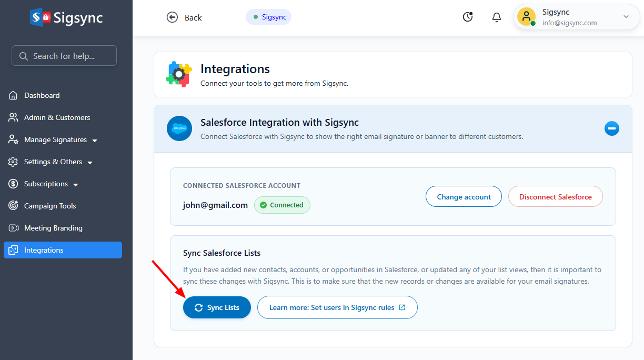
Task: Open the notifications bell icon
Action: coord(497,17)
